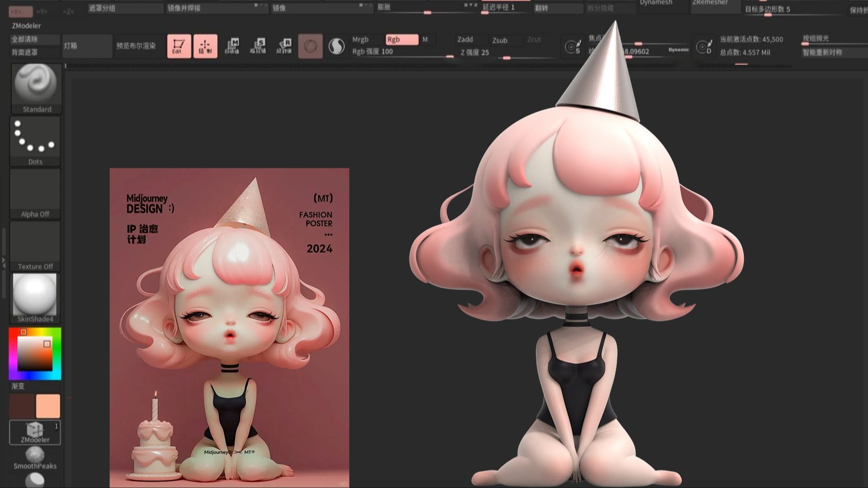Select the Rotate gizmo icon
Viewport: 868px width, 488px height.
(284, 46)
